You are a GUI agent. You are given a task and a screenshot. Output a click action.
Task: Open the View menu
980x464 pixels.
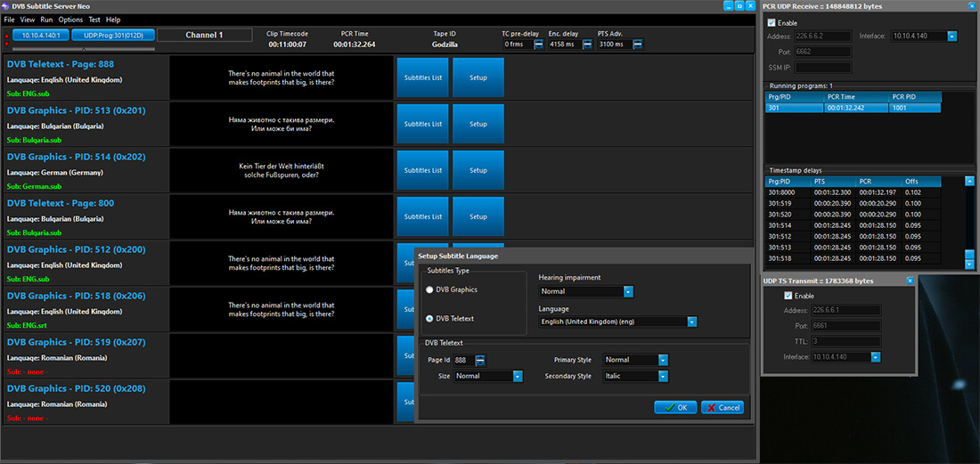click(27, 20)
